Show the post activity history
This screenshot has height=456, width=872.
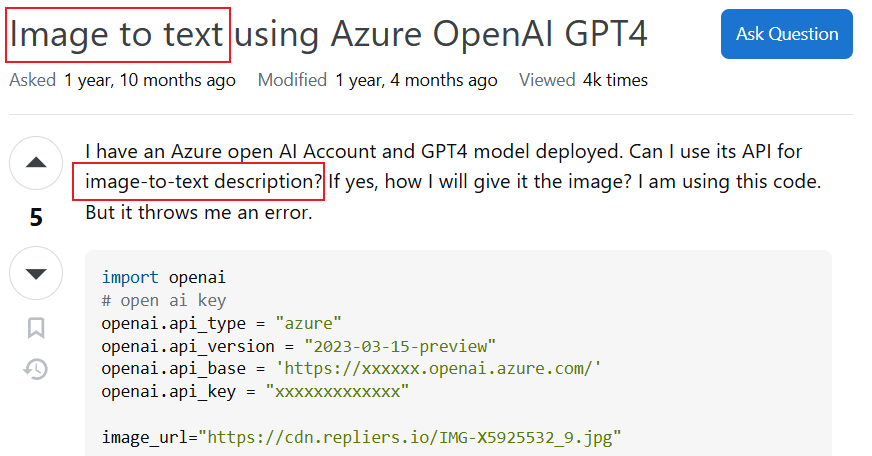click(36, 369)
